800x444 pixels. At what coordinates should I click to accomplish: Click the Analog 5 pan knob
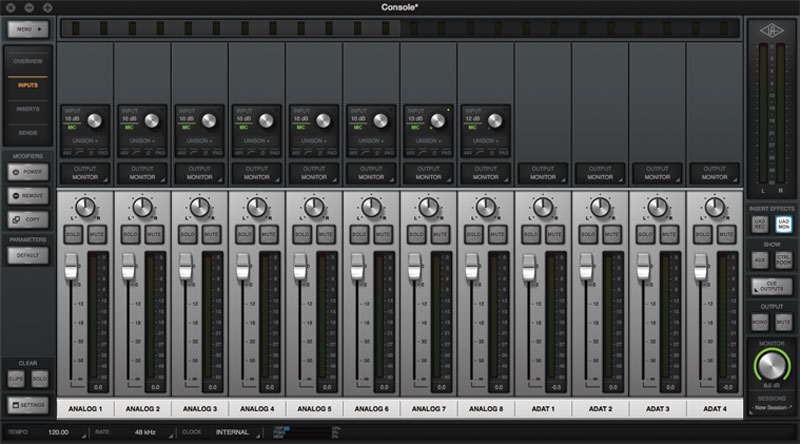click(314, 207)
